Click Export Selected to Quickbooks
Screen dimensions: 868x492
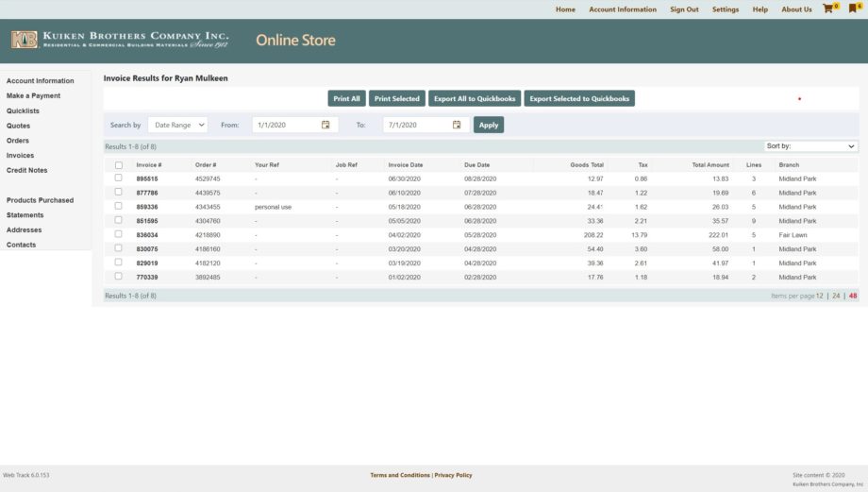pyautogui.click(x=579, y=98)
